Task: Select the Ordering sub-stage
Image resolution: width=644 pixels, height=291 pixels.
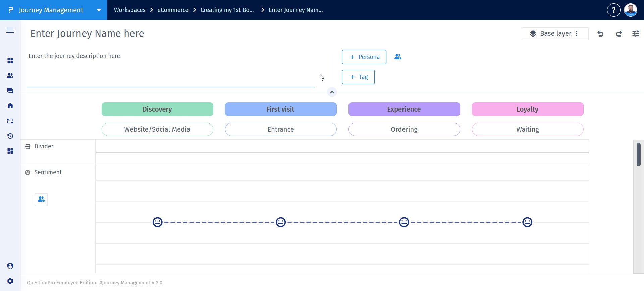Action: click(x=404, y=129)
